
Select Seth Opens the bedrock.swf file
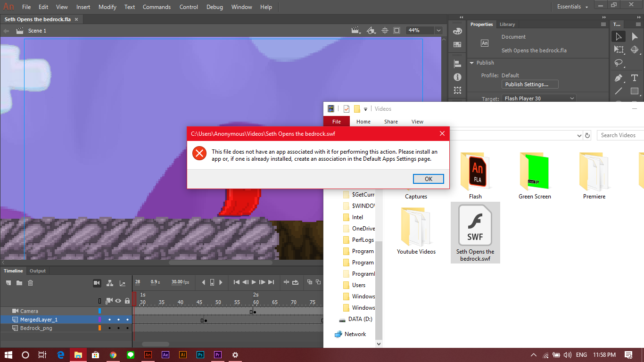pyautogui.click(x=475, y=233)
